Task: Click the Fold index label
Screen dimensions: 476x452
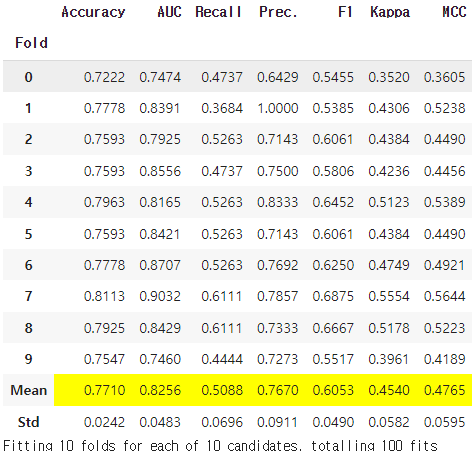Action: point(31,43)
